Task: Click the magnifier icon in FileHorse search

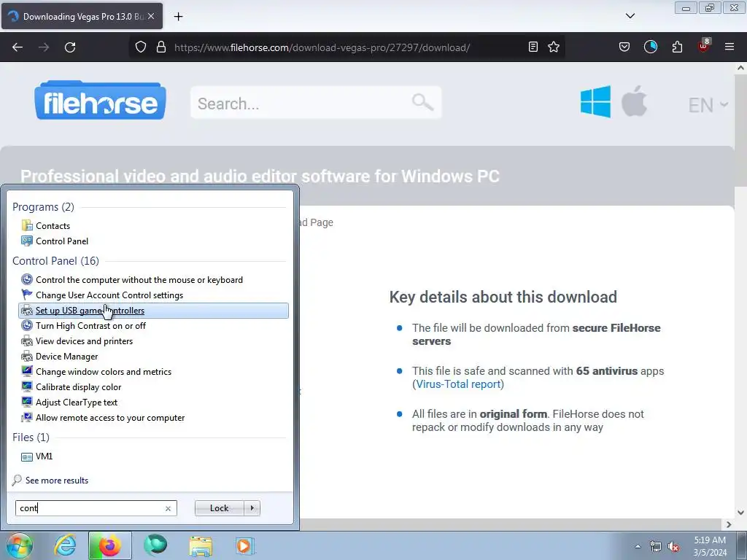Action: [x=422, y=102]
